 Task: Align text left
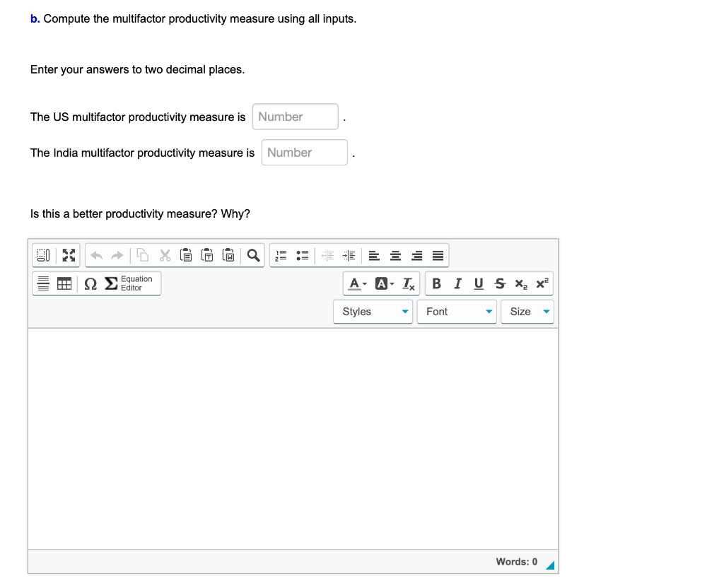tap(375, 255)
